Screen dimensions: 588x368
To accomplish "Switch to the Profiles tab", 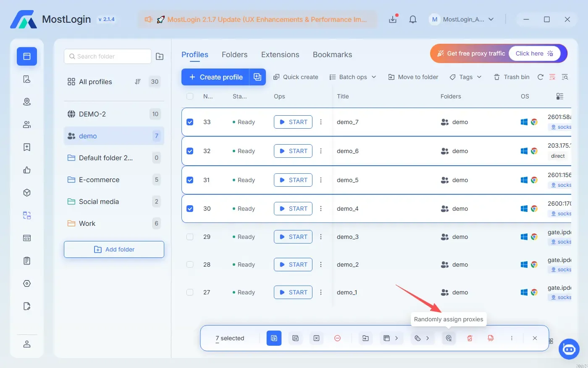I will click(x=195, y=55).
